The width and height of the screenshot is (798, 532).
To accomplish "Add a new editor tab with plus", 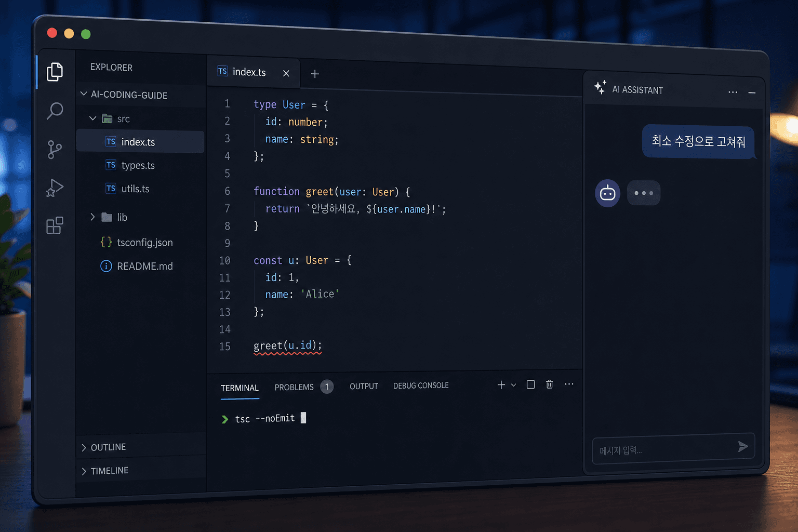I will [315, 74].
